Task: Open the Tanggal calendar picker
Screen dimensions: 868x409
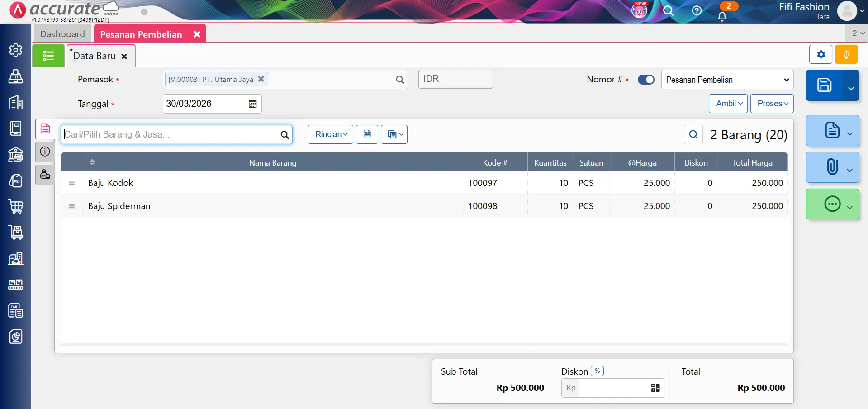Action: pyautogui.click(x=252, y=104)
